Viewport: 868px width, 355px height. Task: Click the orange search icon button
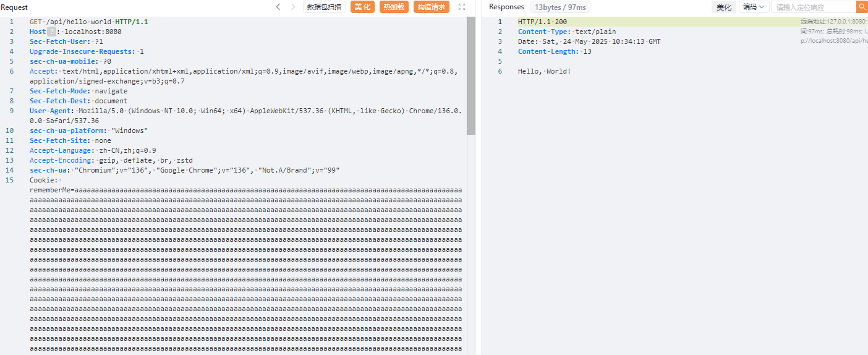tap(862, 7)
